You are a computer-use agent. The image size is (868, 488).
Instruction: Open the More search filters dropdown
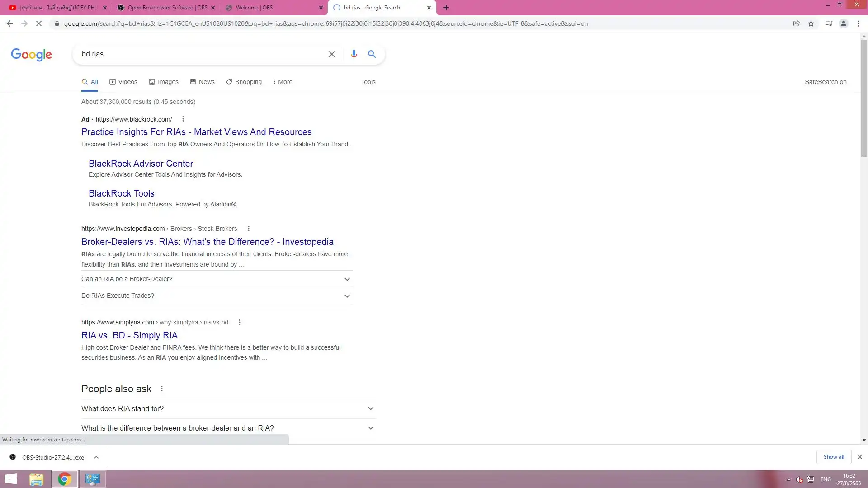(283, 82)
